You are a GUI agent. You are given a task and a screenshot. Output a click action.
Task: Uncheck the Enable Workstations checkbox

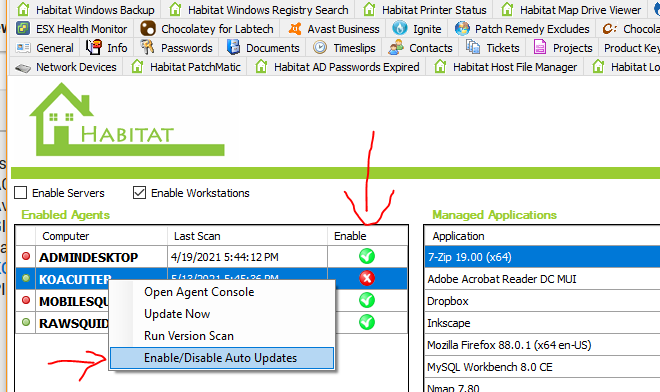pyautogui.click(x=139, y=193)
